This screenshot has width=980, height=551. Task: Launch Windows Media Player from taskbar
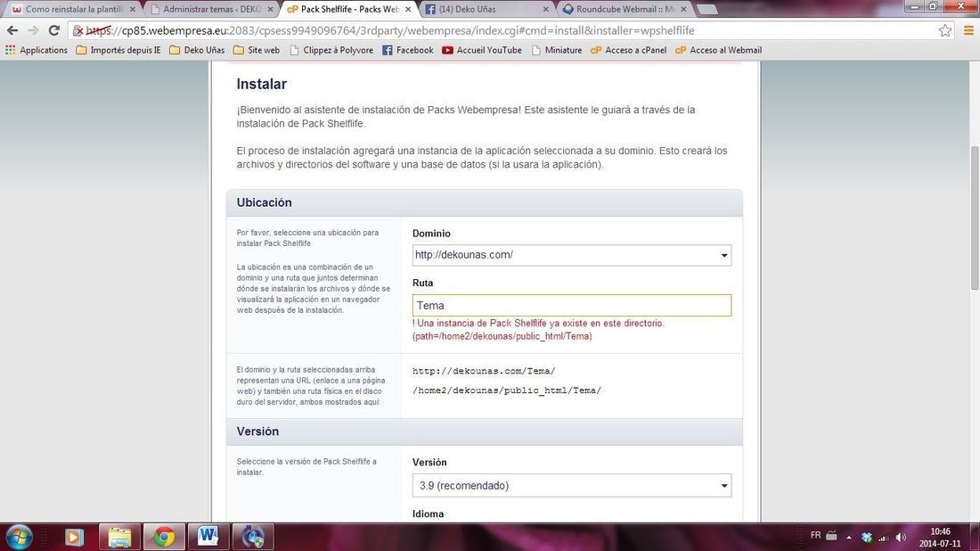74,538
